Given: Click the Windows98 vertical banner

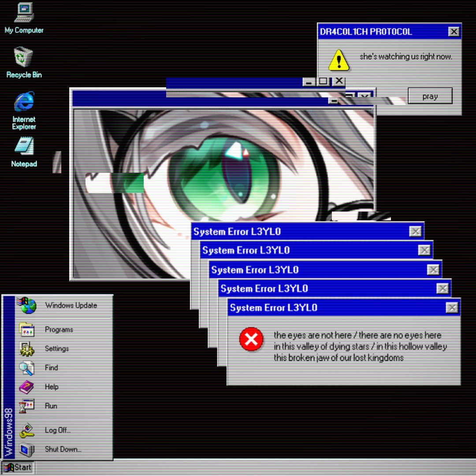Looking at the screenshot, I should tap(9, 376).
